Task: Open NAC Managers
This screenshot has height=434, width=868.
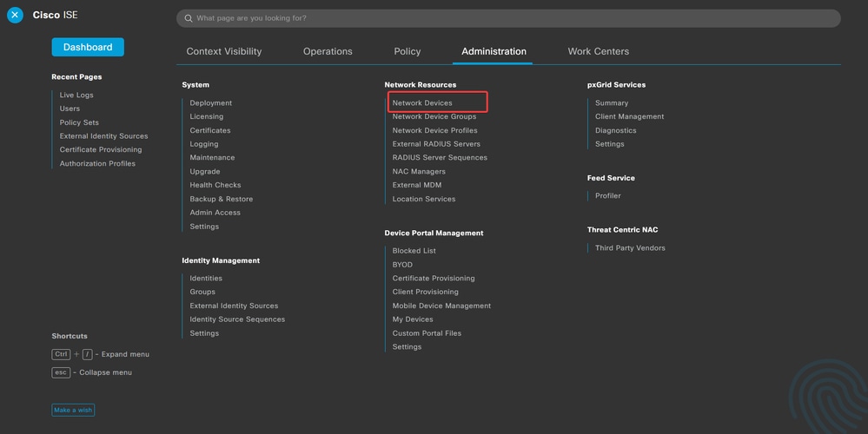Action: 419,171
